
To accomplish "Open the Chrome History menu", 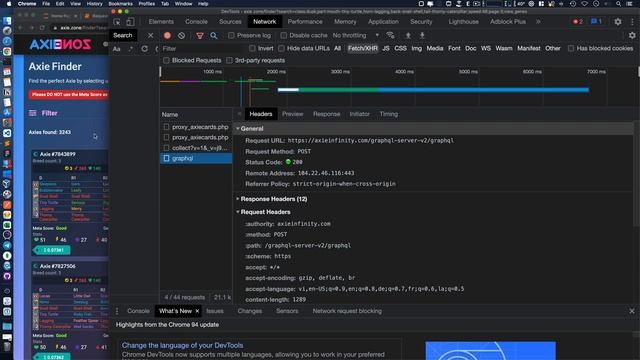I will pos(94,4).
